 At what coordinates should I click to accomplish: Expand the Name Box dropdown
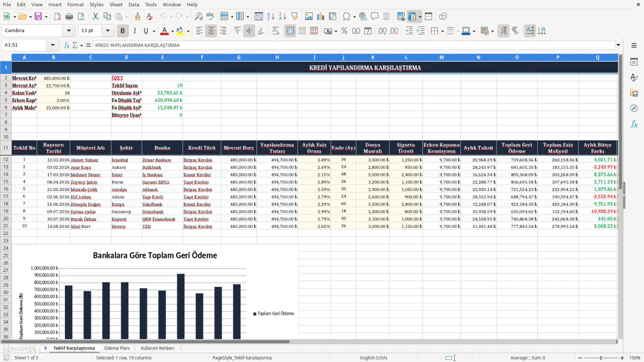pyautogui.click(x=53, y=46)
